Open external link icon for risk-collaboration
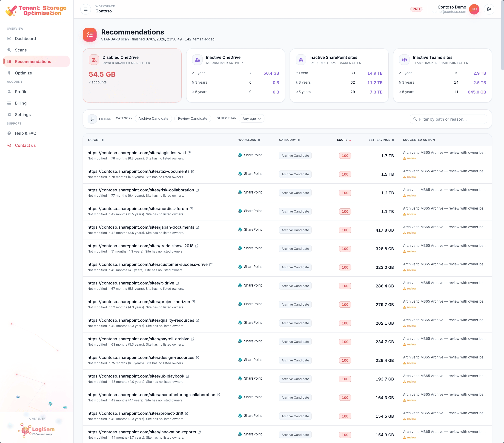The height and width of the screenshot is (443, 504). pos(197,190)
